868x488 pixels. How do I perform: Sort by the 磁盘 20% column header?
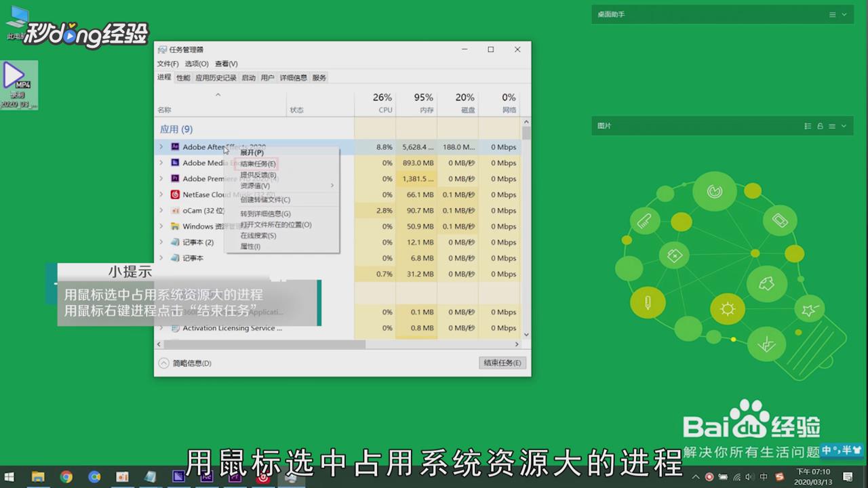coord(458,103)
